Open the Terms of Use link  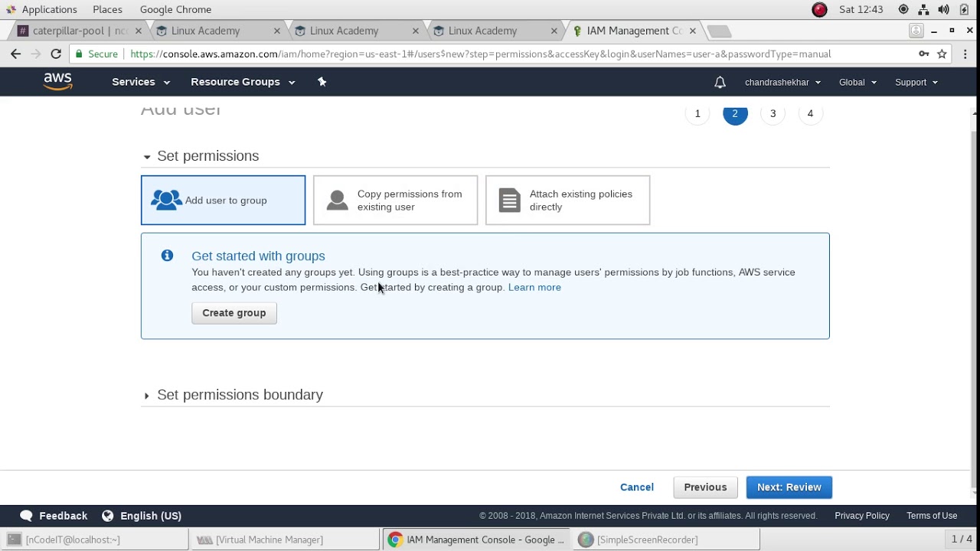pos(932,516)
